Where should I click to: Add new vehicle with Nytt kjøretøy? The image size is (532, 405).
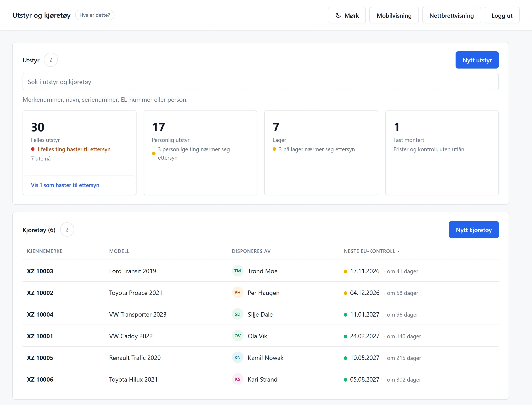click(473, 230)
